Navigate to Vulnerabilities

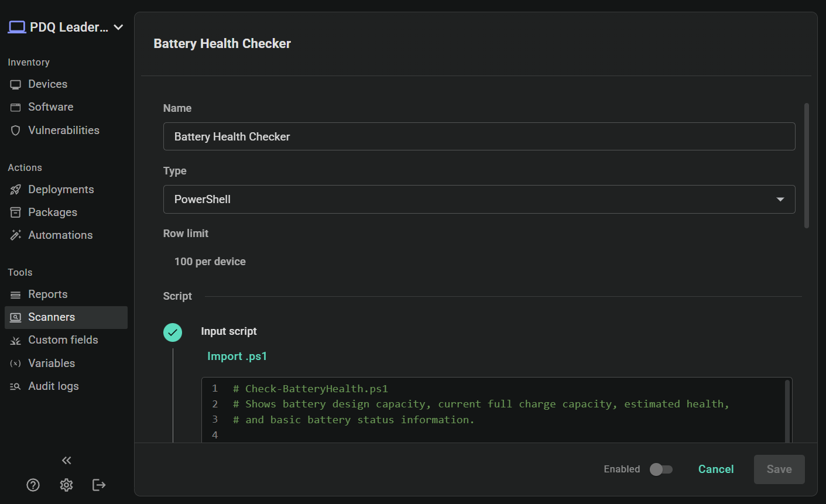click(64, 131)
